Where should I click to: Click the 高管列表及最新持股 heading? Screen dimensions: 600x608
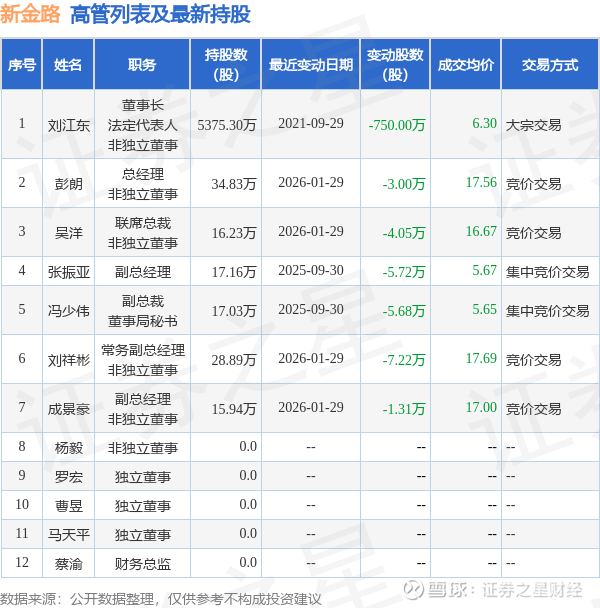(x=161, y=14)
